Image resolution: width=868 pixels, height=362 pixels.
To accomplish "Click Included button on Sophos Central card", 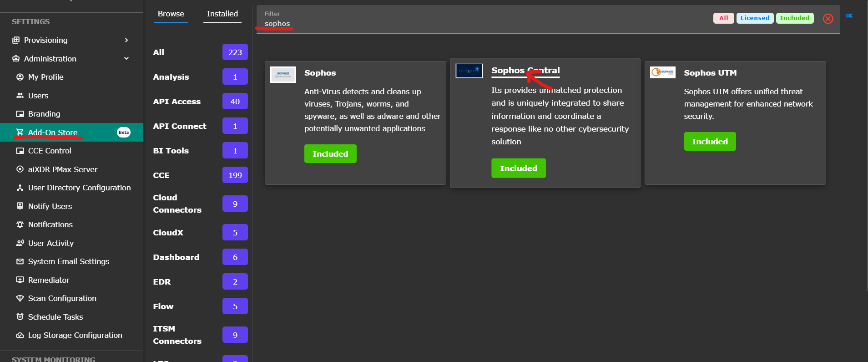I will point(519,168).
